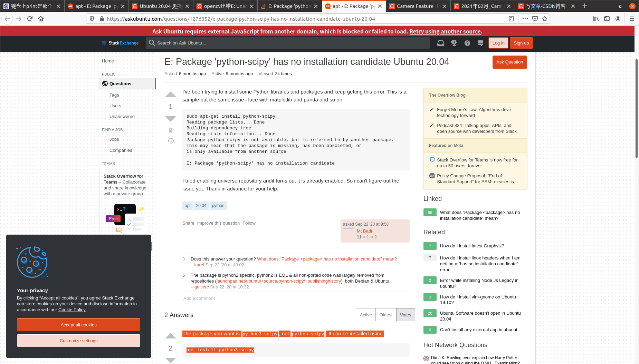Open the Cookie Policy link
This screenshot has height=364, width=639.
pyautogui.click(x=72, y=310)
